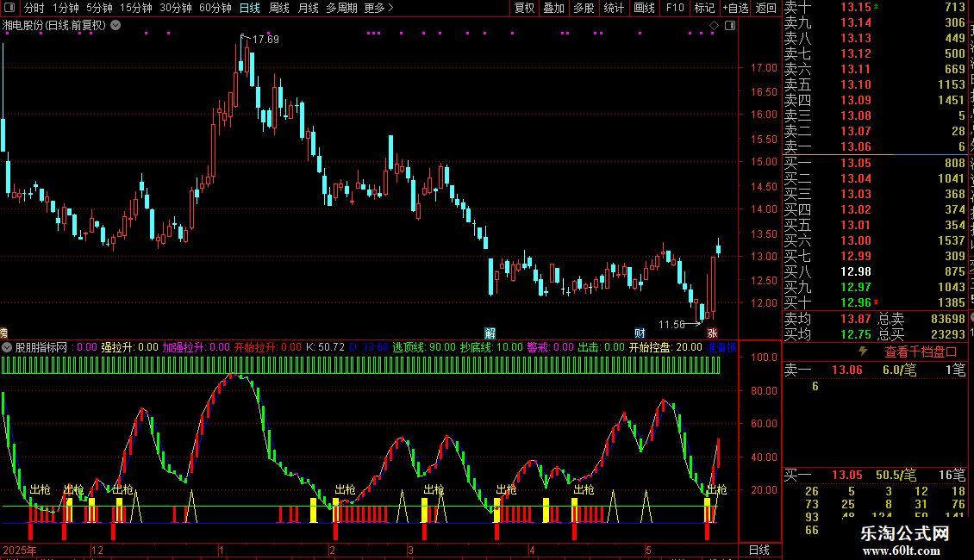The height and width of the screenshot is (560, 974).
Task: Open the 多周期 multi-period view
Action: 341,8
